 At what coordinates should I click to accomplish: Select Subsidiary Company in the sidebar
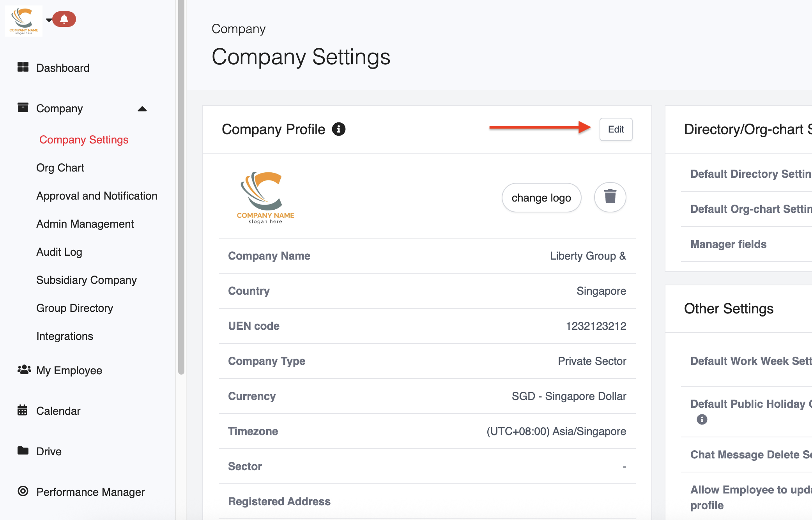tap(86, 280)
